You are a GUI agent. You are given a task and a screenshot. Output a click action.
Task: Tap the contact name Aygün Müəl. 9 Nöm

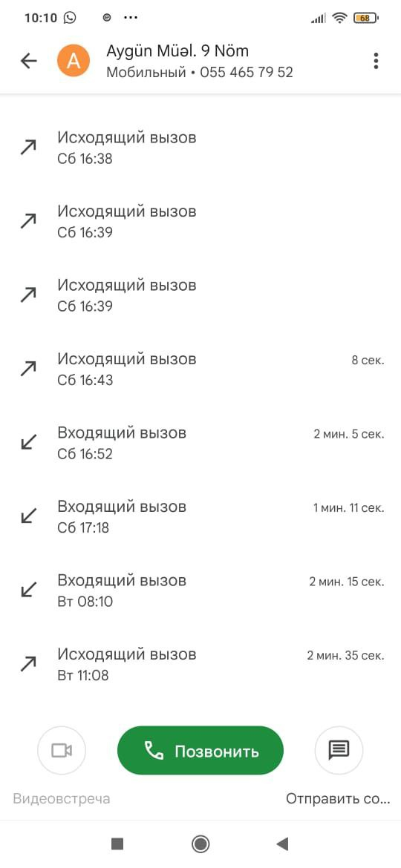coord(177,51)
